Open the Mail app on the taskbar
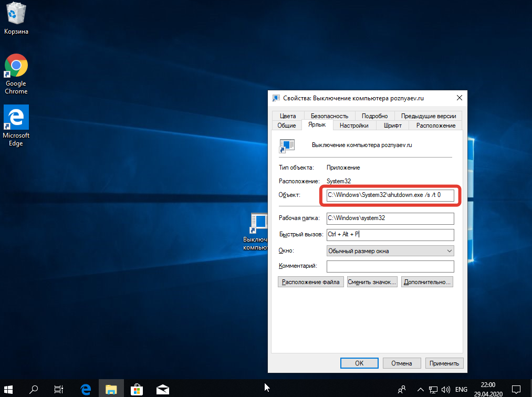The image size is (532, 397). coord(162,389)
